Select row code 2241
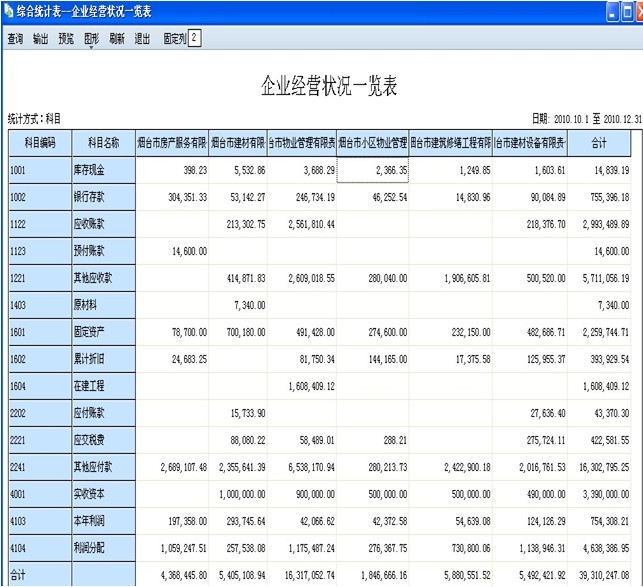The image size is (643, 587). click(40, 467)
